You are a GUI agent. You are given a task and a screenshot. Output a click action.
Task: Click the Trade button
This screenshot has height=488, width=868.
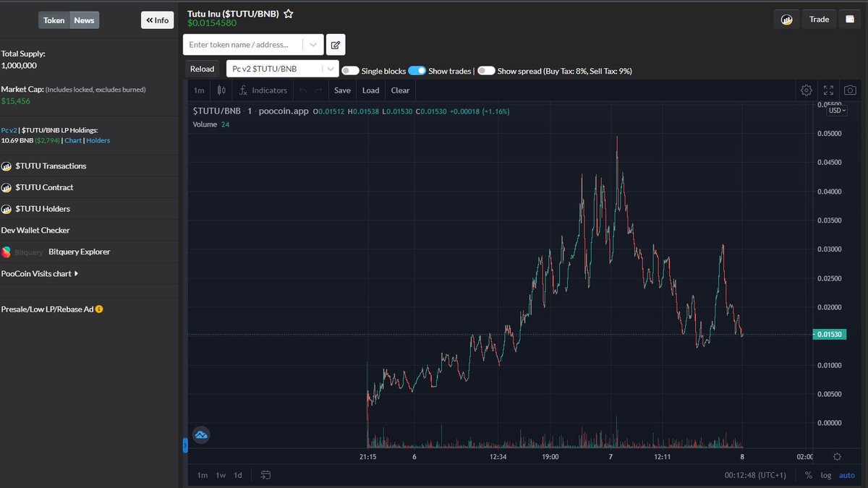point(819,20)
